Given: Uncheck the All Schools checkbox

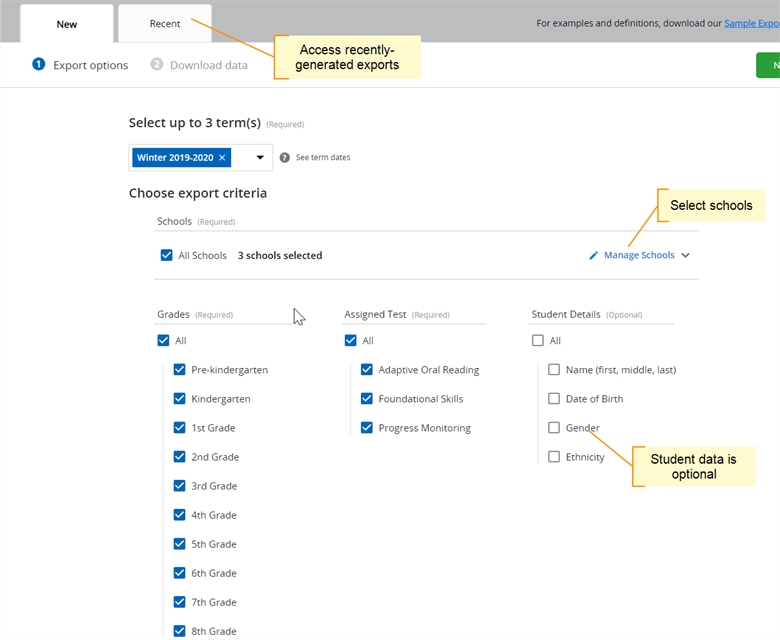Looking at the screenshot, I should pyautogui.click(x=167, y=256).
